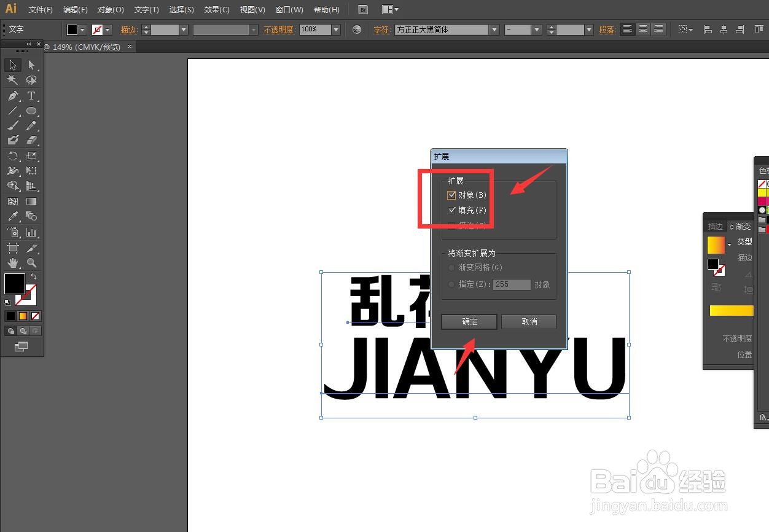Open the 效果(C) menu
This screenshot has height=532, width=769.
pos(216,9)
